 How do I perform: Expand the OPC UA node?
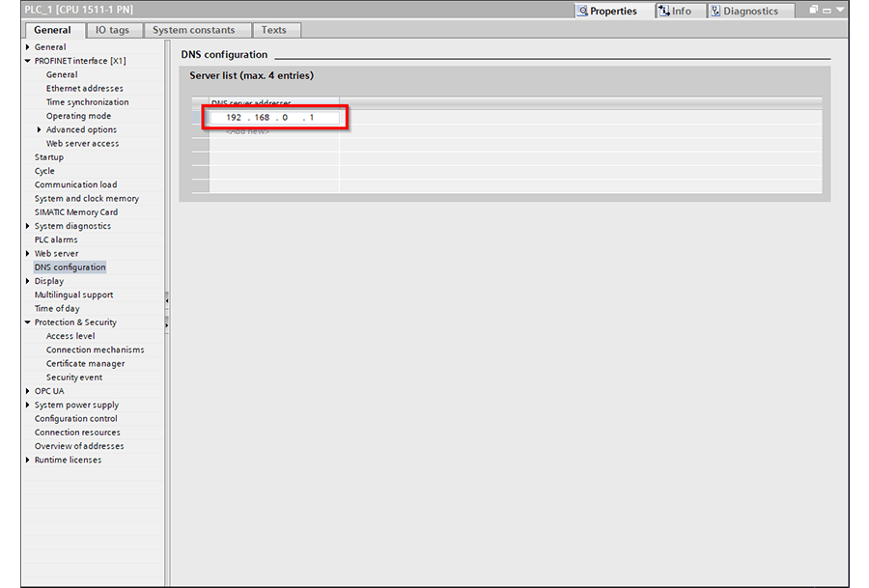(x=28, y=391)
